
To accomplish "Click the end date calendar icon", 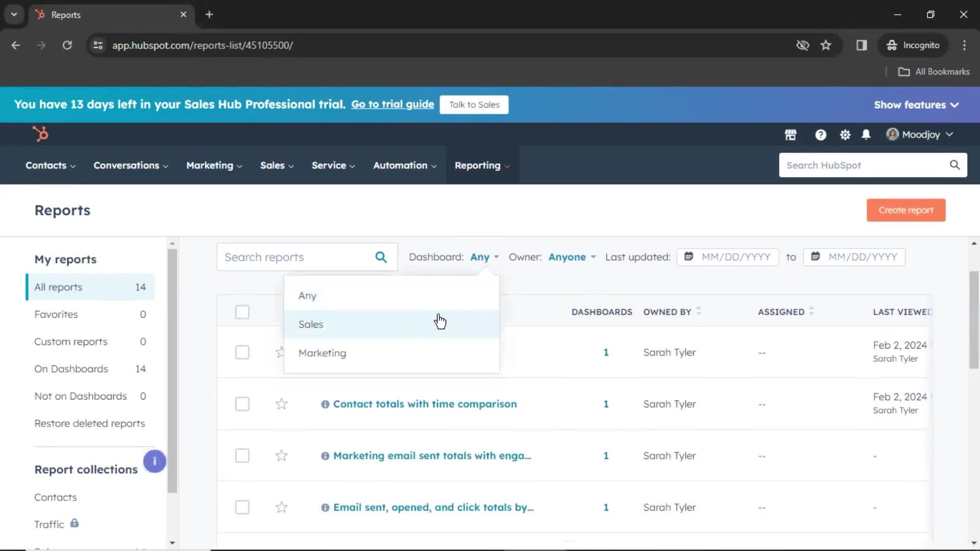I will [x=815, y=257].
